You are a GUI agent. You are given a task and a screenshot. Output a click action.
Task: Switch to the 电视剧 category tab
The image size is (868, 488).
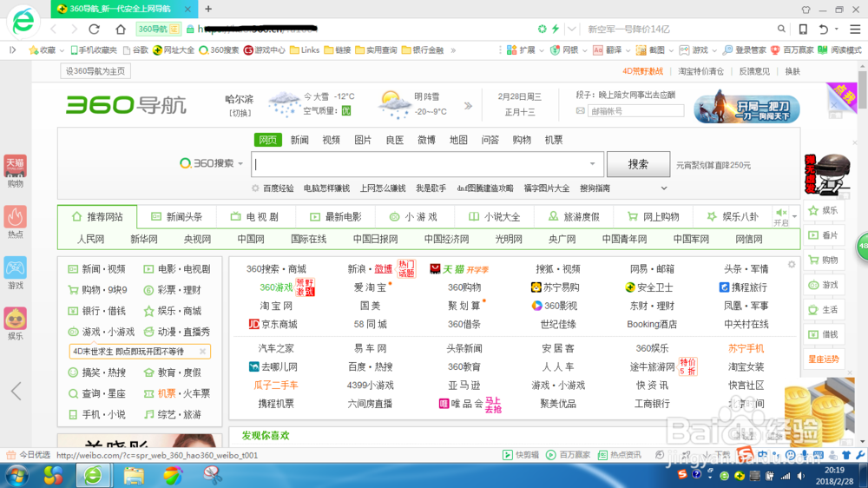255,216
